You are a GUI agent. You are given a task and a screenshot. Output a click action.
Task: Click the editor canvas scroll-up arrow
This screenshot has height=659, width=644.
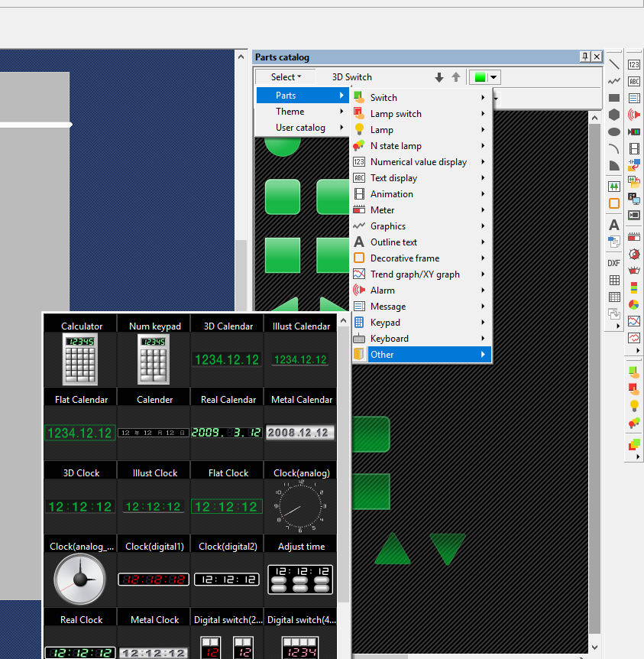[241, 57]
